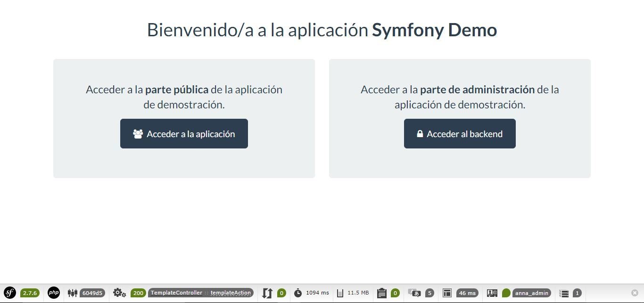The width and height of the screenshot is (644, 303).
Task: Open the Twig template layout icon
Action: click(447, 293)
